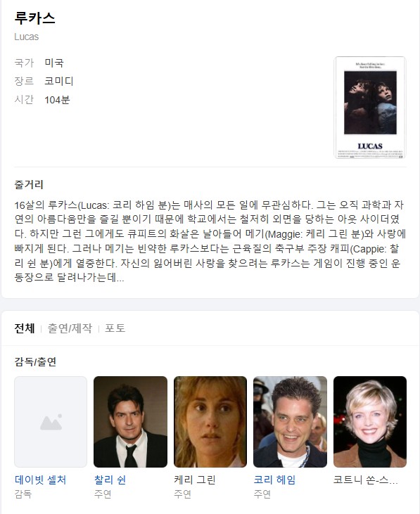420x514 pixels.
Task: Open Corey Haim's photo
Action: click(290, 422)
